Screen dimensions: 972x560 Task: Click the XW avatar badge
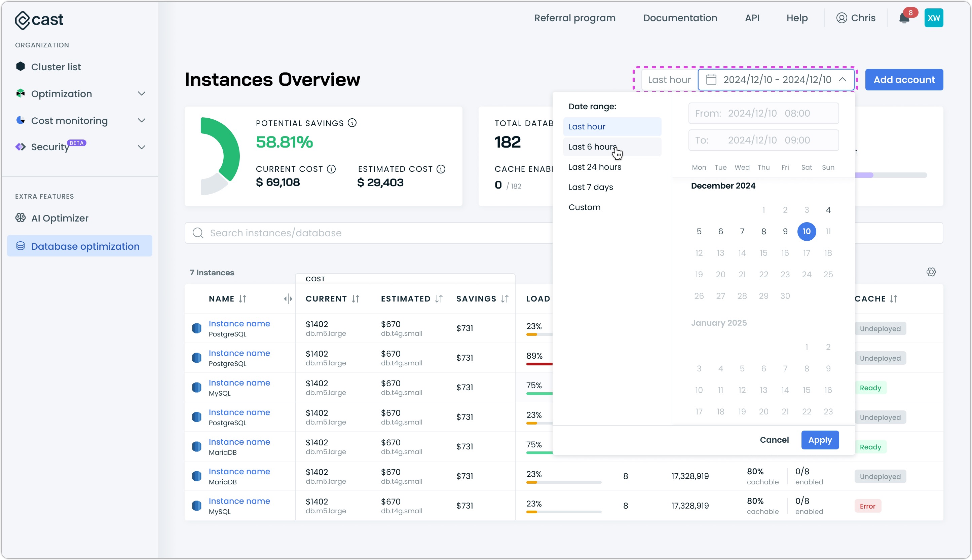coord(934,18)
